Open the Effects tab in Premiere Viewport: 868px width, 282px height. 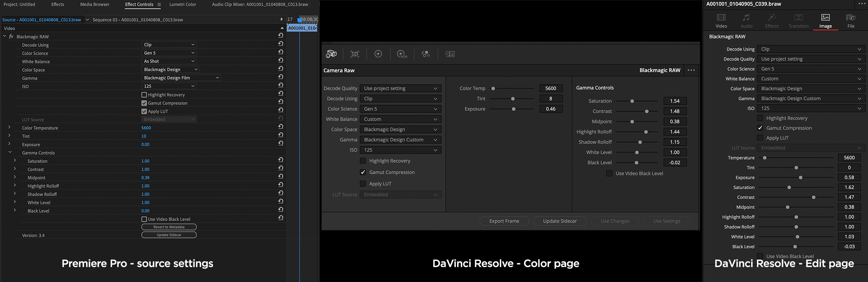click(x=58, y=4)
